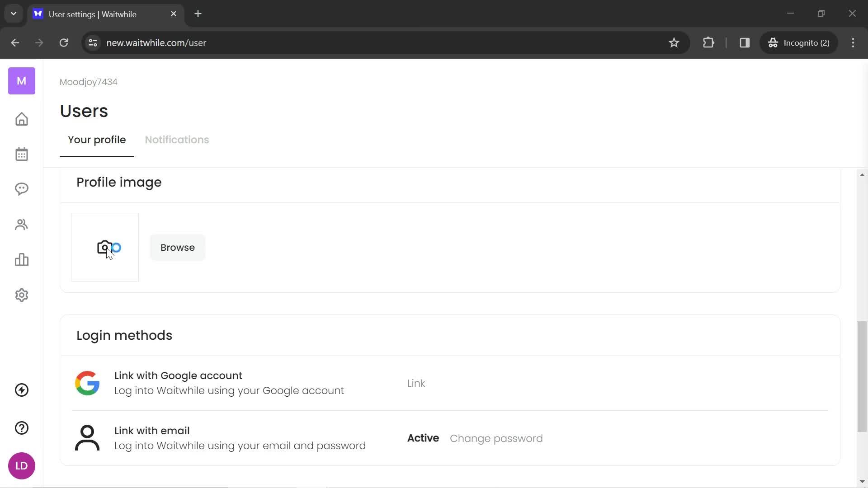Open the Calendar icon in sidebar
The height and width of the screenshot is (488, 868).
click(21, 154)
